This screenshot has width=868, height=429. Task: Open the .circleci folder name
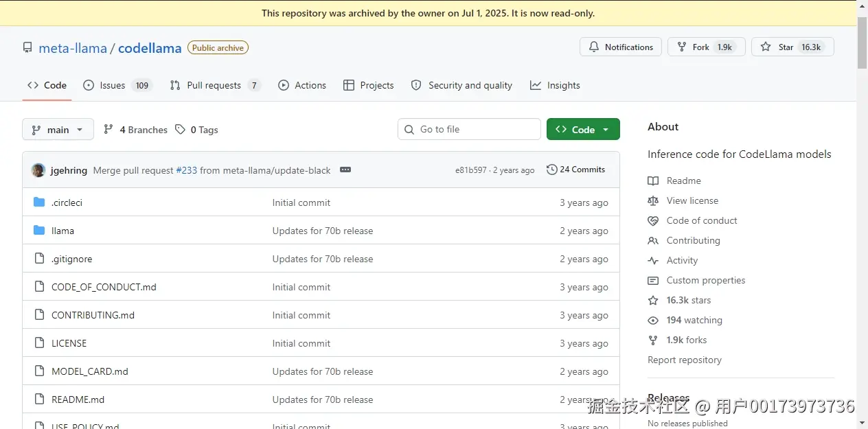coord(67,202)
